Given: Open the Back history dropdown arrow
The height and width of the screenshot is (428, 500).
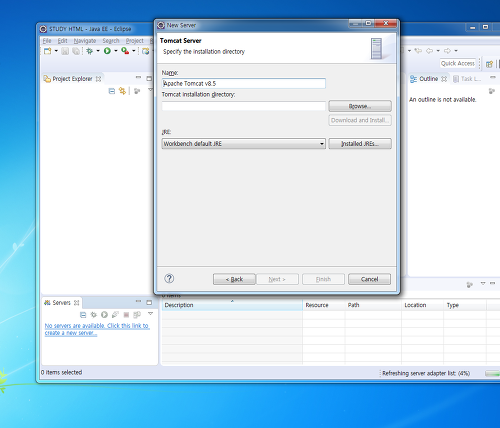Looking at the screenshot, I should click(x=438, y=51).
